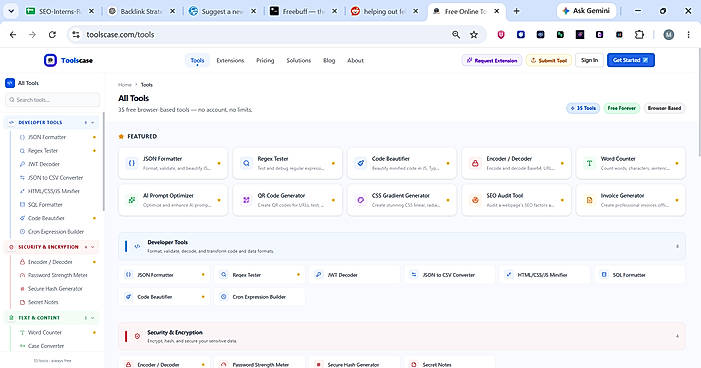Open a new browser tab with plus icon

(516, 11)
